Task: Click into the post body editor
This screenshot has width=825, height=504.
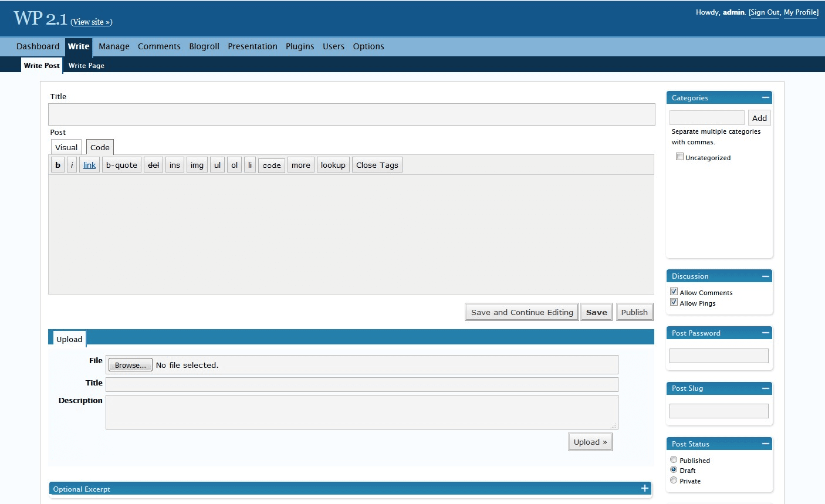Action: tap(351, 234)
